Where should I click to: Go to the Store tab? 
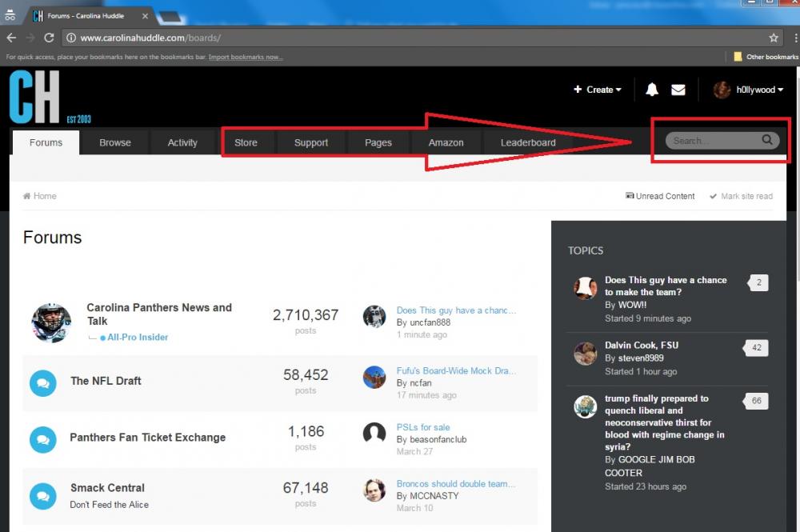coord(246,143)
